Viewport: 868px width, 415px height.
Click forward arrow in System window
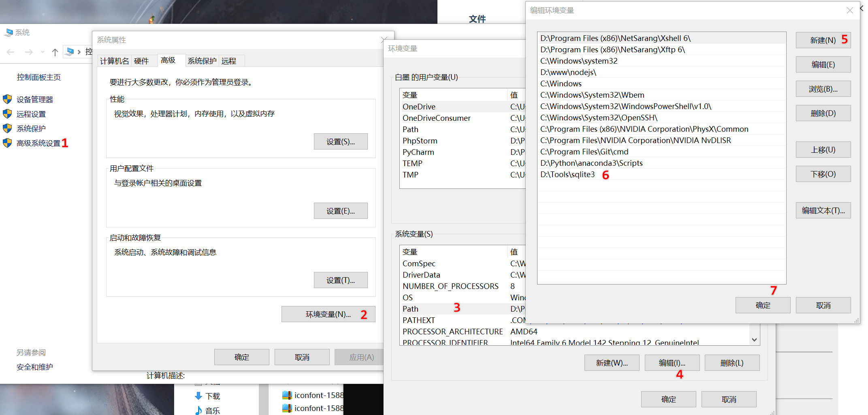pyautogui.click(x=29, y=52)
